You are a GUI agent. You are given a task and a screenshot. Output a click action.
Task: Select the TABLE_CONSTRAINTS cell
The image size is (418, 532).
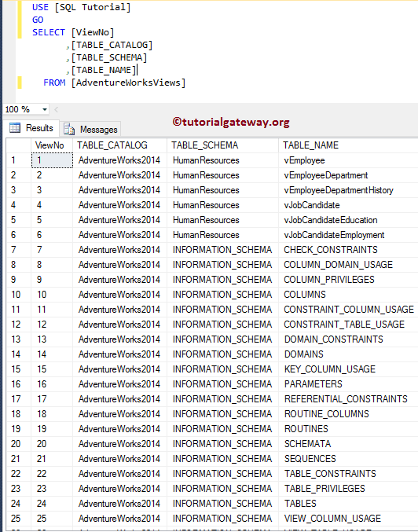(x=348, y=474)
